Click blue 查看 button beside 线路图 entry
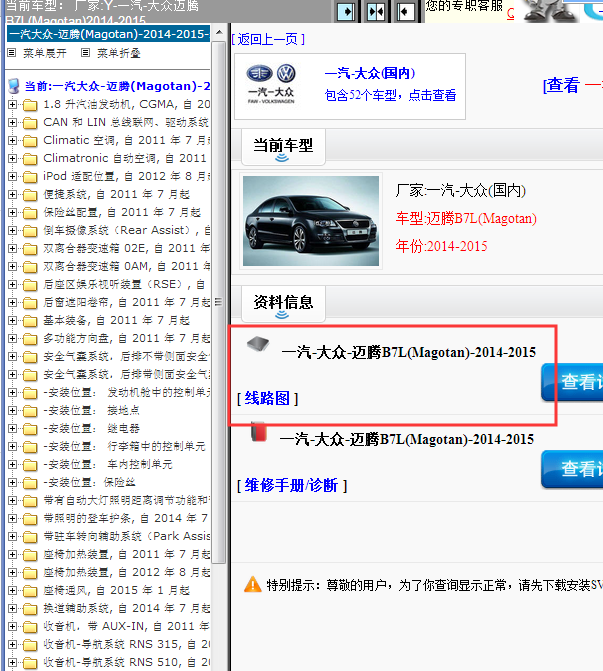603x671 pixels. point(572,382)
